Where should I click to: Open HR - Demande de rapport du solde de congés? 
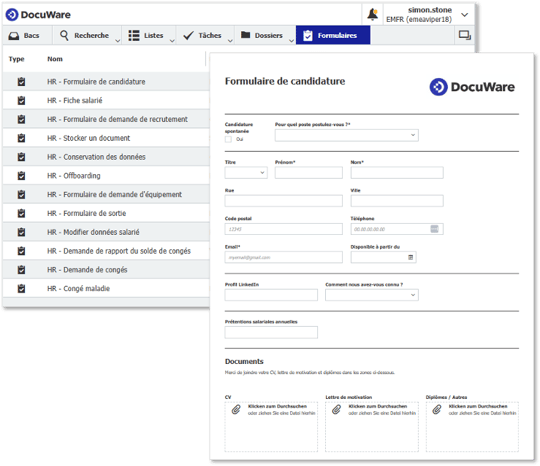(119, 251)
